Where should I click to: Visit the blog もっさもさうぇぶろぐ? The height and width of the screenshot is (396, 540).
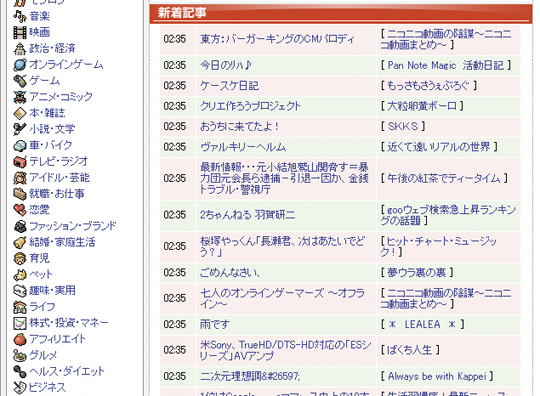click(429, 85)
